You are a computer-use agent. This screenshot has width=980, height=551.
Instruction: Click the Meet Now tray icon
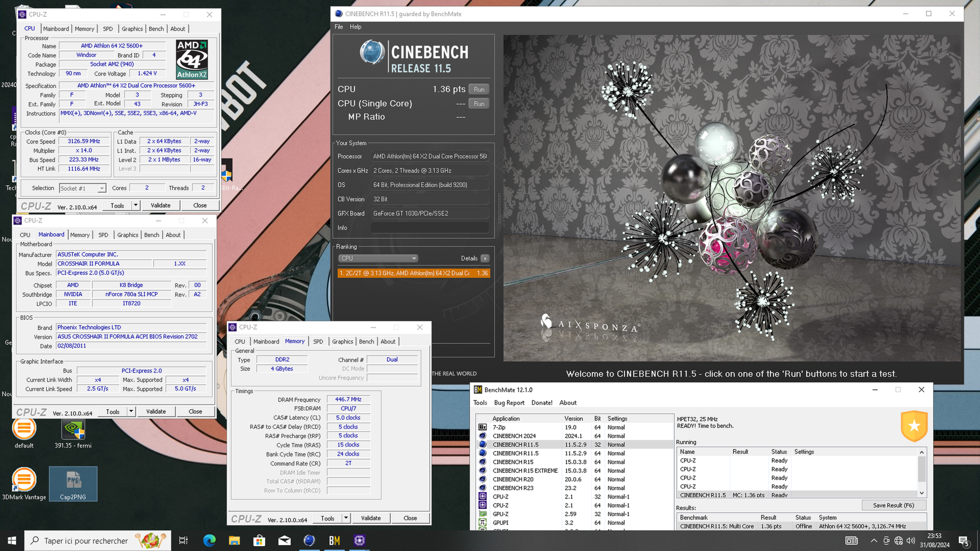(887, 540)
